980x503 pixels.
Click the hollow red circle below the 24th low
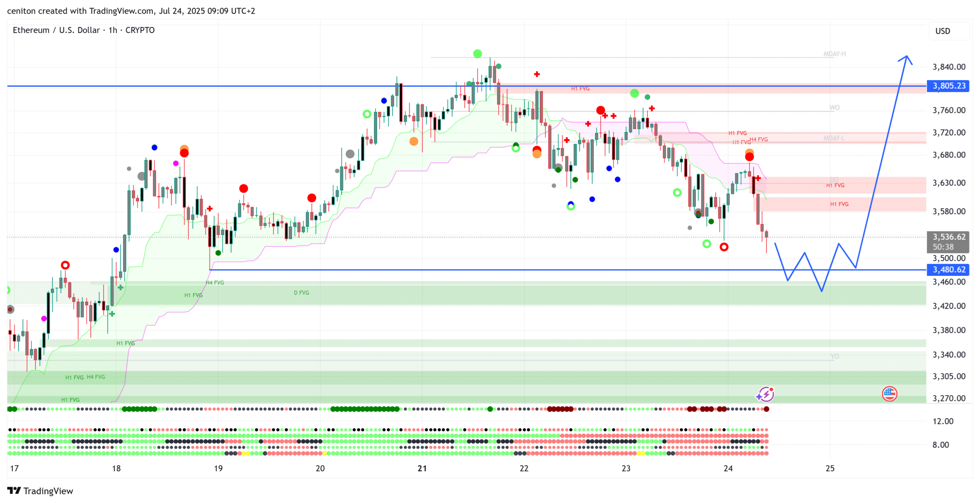[724, 247]
